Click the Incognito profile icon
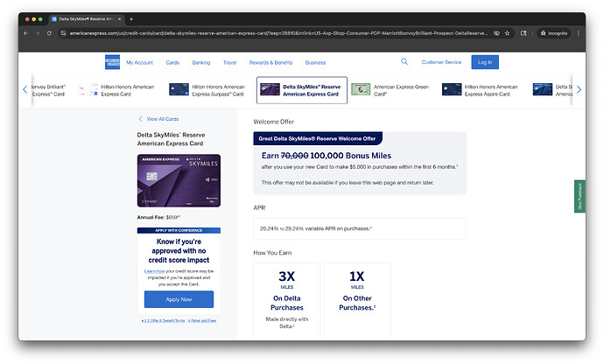 coord(553,32)
